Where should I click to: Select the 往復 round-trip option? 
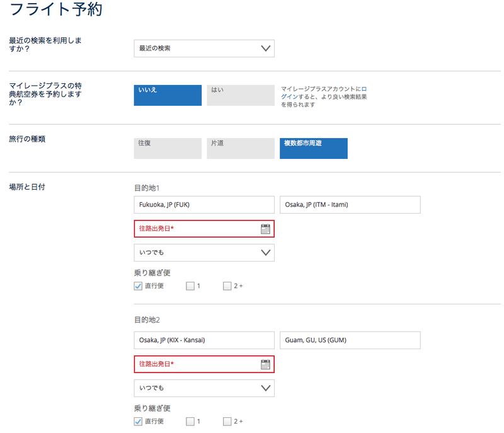coord(168,149)
